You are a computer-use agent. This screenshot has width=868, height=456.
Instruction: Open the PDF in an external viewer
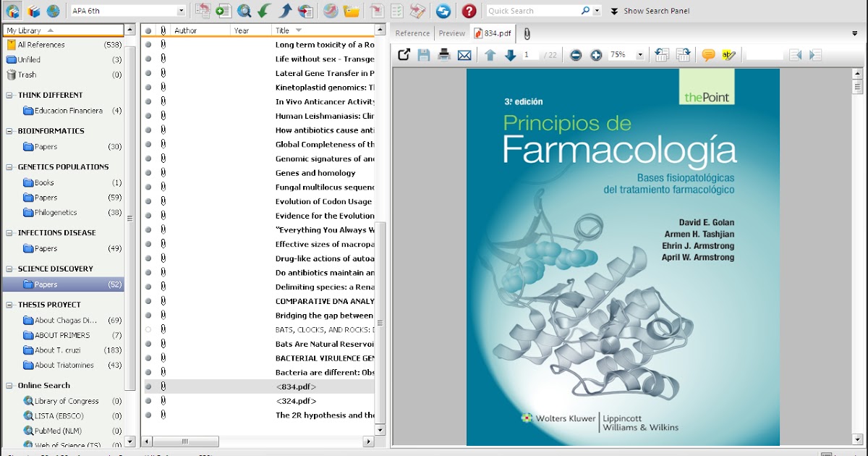point(404,55)
